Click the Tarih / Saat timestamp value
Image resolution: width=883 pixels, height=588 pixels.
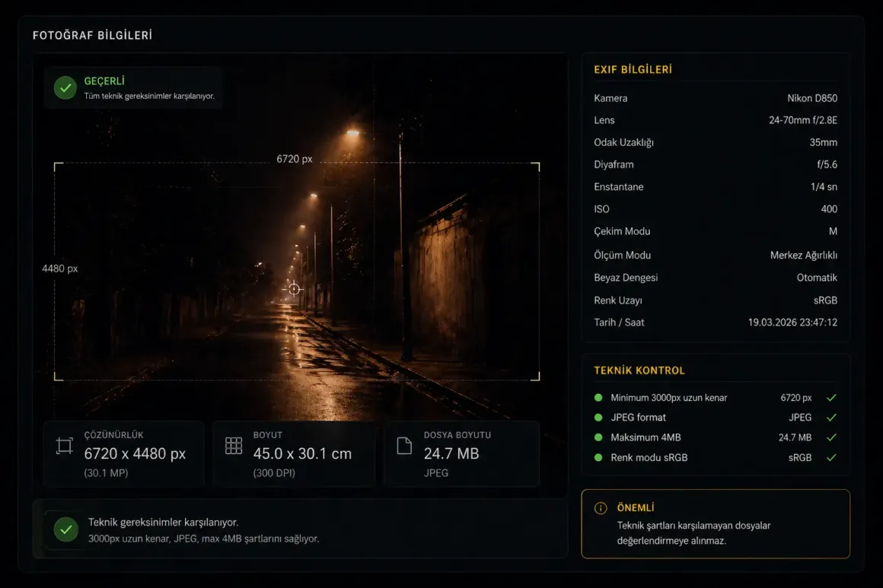tap(792, 323)
